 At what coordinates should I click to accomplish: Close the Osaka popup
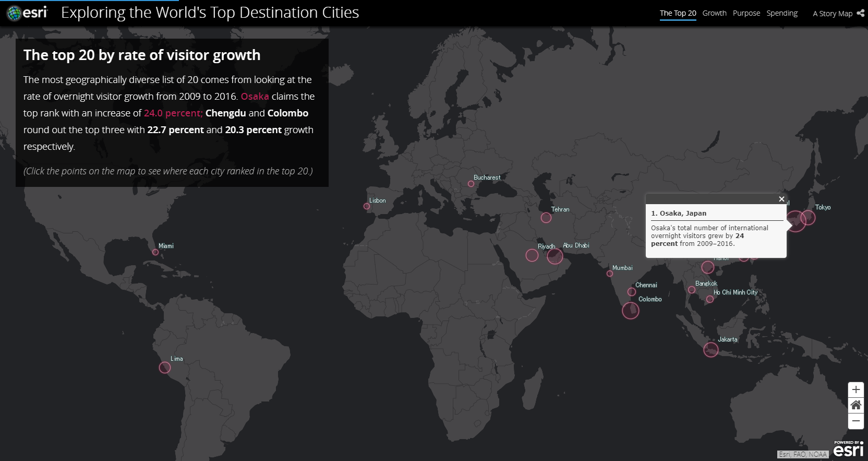click(x=781, y=199)
